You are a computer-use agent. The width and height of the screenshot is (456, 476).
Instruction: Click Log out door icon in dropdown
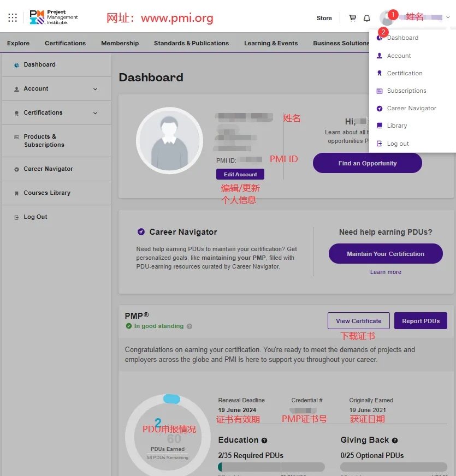pos(380,144)
